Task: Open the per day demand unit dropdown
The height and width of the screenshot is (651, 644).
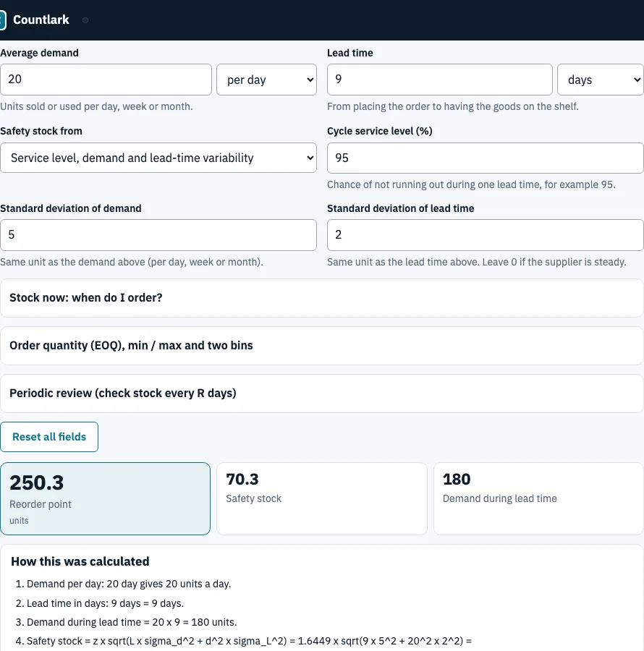Action: (x=266, y=80)
